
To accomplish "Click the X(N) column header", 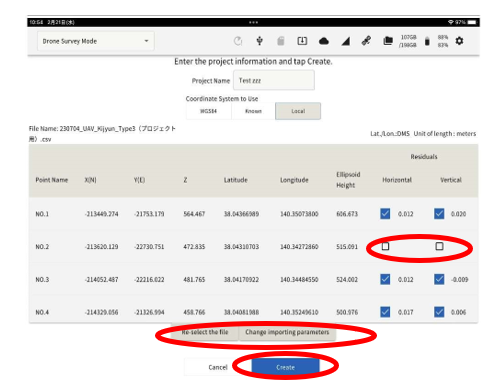I will click(90, 180).
